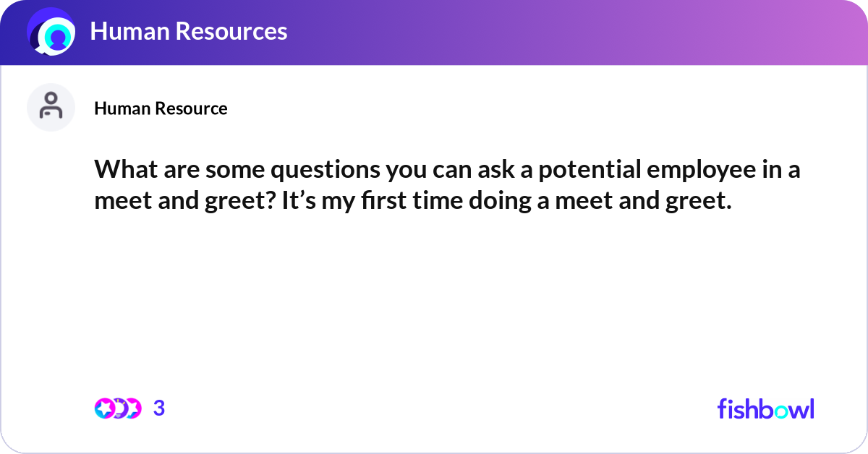Click the word 'Human' in the author name

[x=117, y=108]
